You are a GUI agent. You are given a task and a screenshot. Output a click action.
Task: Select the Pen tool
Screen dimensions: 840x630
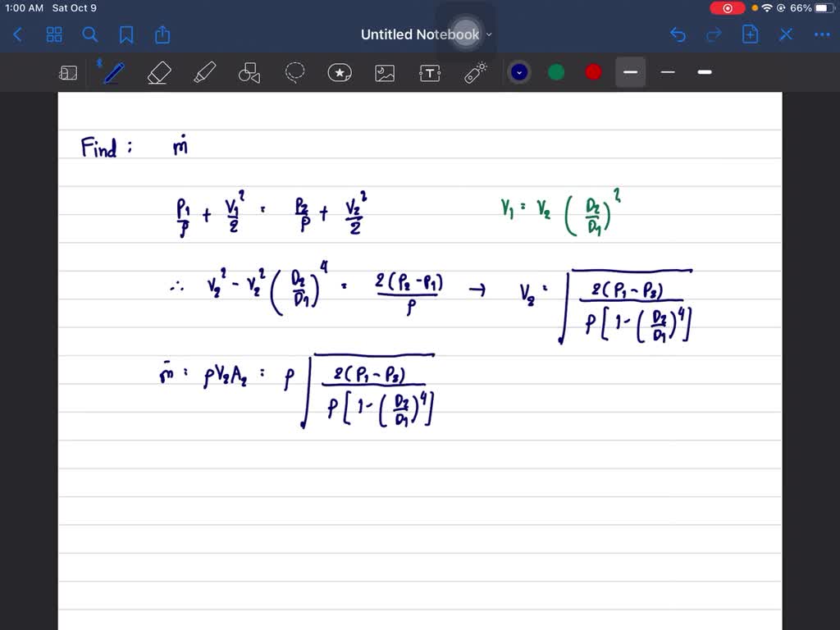112,73
